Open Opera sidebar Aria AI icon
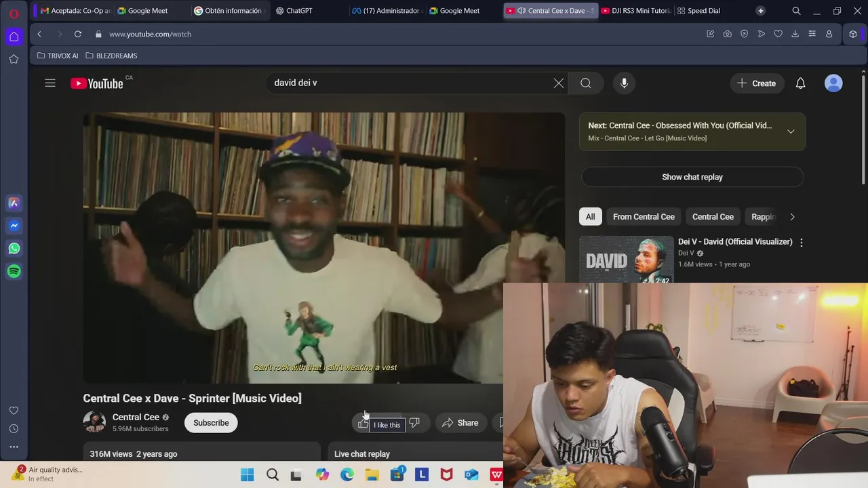This screenshot has height=488, width=868. pos(14,203)
